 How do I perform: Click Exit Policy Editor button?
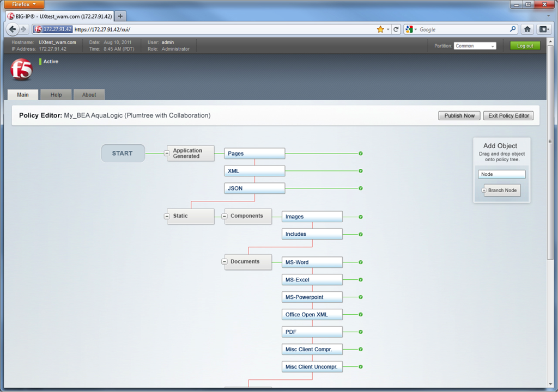point(508,115)
